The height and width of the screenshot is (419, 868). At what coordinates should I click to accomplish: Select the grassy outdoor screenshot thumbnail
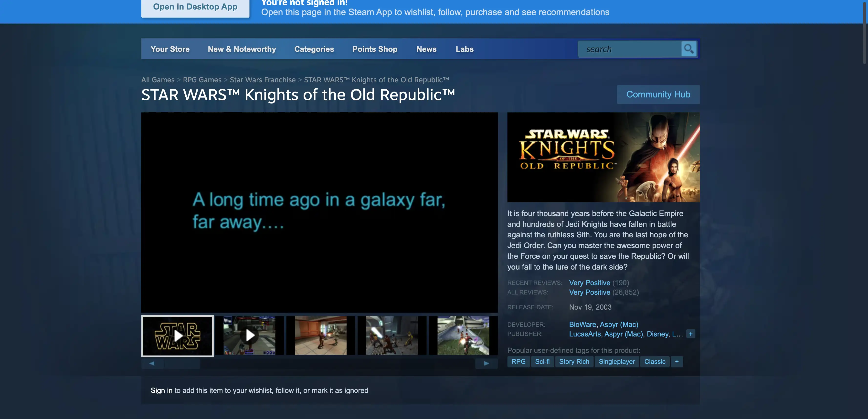(x=463, y=335)
